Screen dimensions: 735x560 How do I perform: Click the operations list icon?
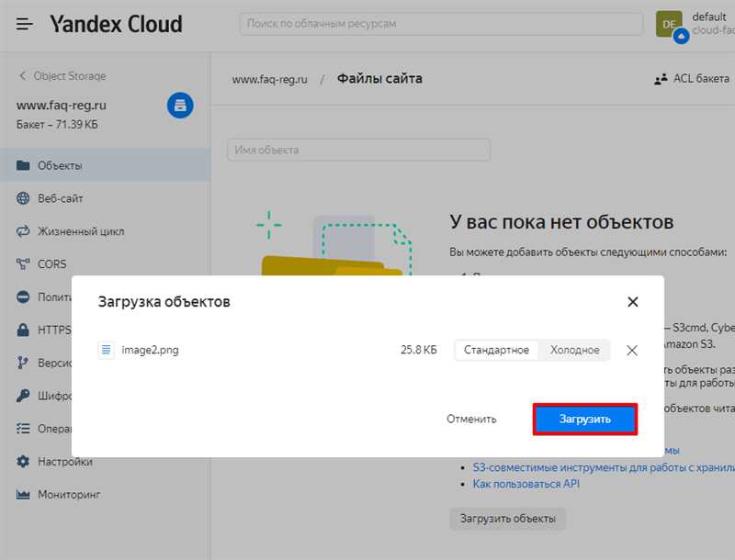pyautogui.click(x=23, y=429)
